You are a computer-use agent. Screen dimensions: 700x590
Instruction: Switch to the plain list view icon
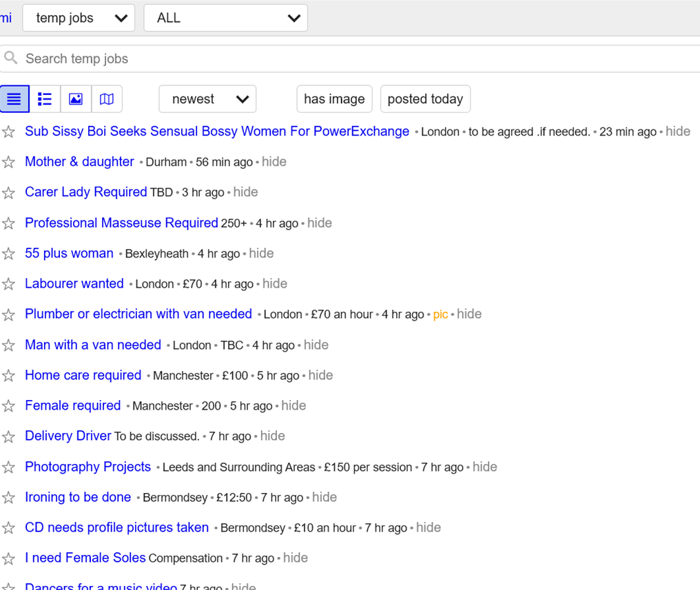point(14,99)
